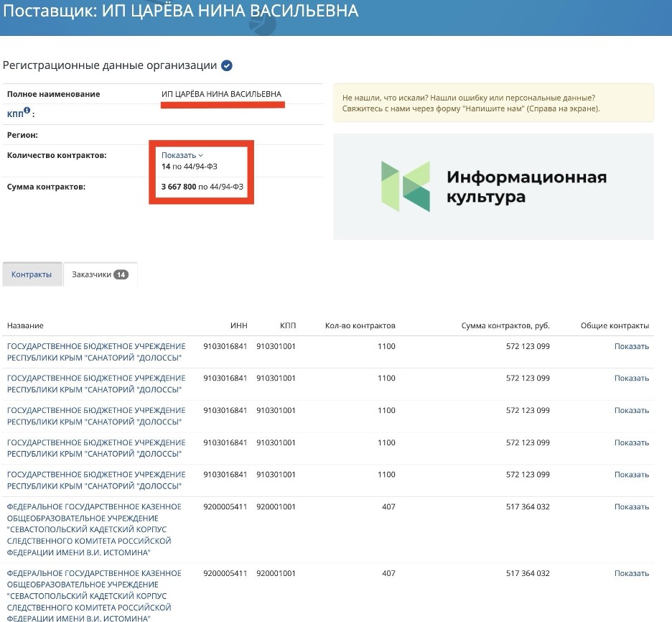Expand the Показать dropdown under contract count
The height and width of the screenshot is (622, 672).
point(182,155)
